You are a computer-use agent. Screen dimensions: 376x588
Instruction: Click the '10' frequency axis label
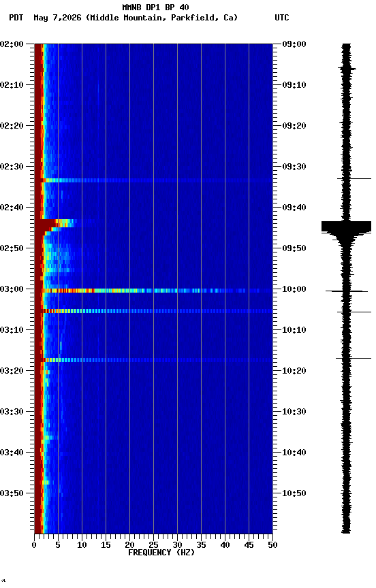pos(82,545)
